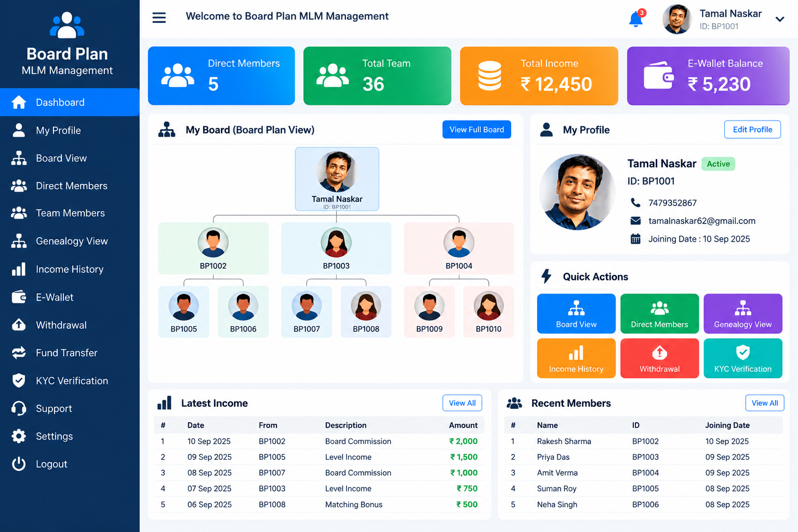Open E-Wallet in the sidebar

(70, 297)
